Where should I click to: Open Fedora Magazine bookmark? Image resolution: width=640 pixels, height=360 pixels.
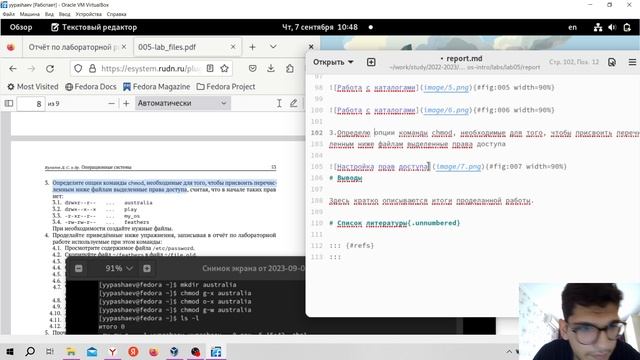(157, 87)
